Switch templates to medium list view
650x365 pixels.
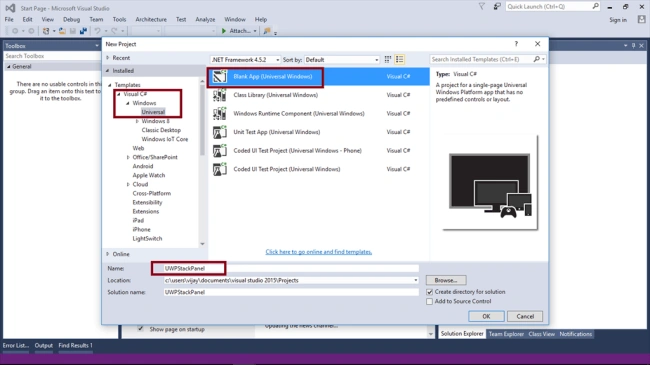click(400, 59)
